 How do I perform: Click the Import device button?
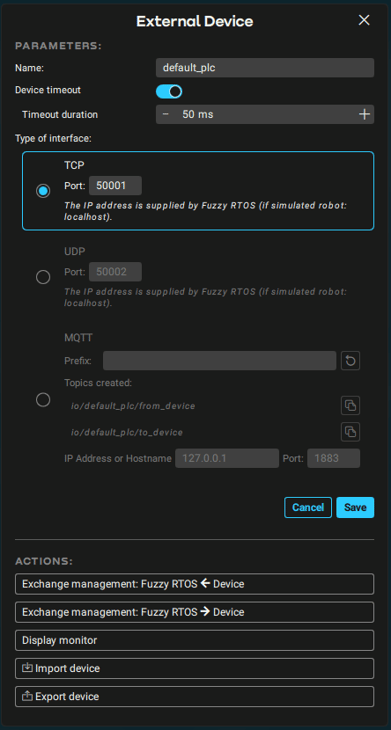pyautogui.click(x=195, y=669)
